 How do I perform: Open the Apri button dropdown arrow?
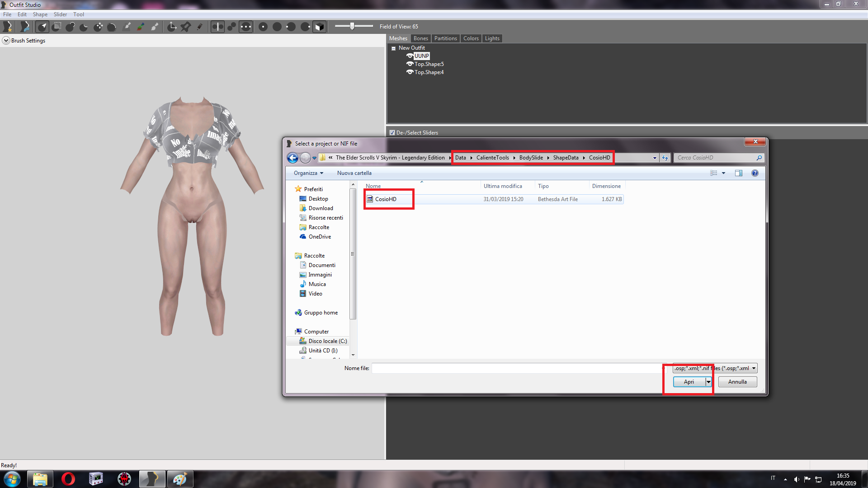point(708,382)
